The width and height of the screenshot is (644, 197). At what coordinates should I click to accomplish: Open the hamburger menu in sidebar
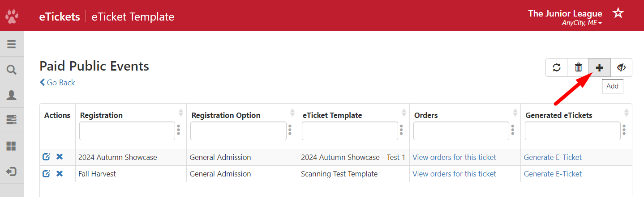pos(12,44)
